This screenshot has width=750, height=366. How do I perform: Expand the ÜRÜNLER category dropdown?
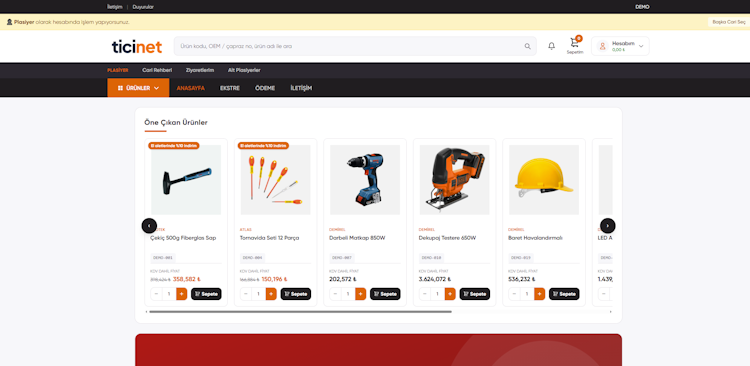coord(138,88)
